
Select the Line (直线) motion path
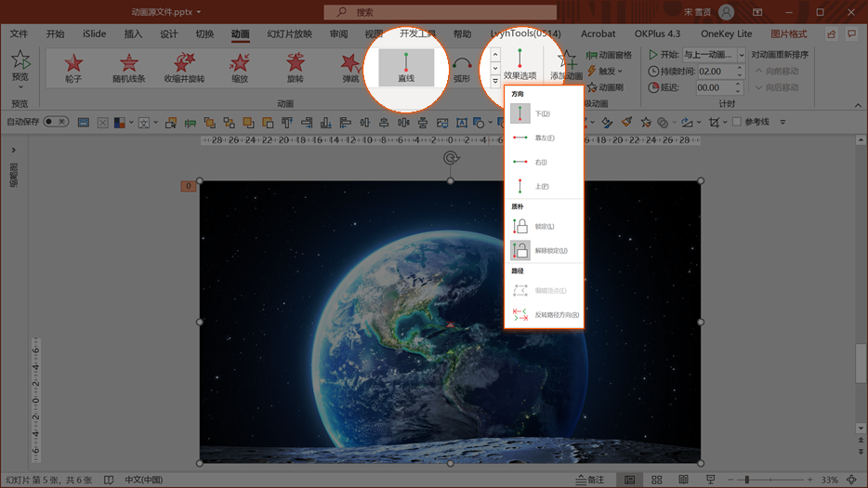click(406, 68)
